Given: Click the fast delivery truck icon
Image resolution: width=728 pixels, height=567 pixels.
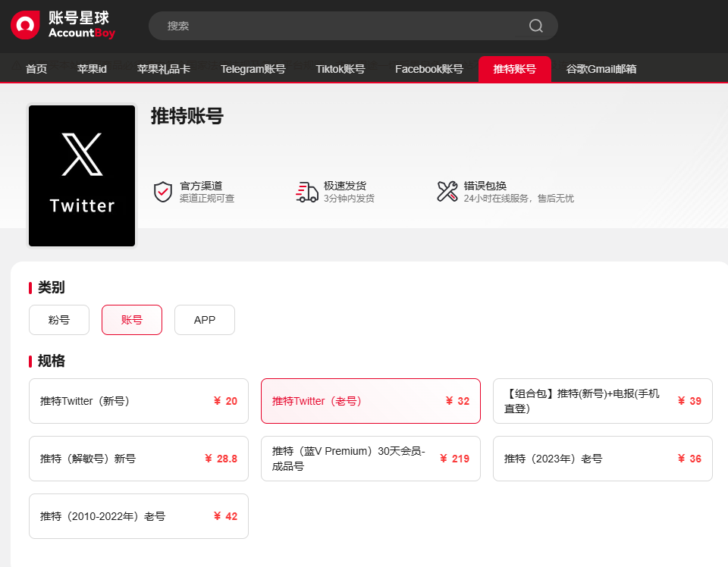Looking at the screenshot, I should [306, 192].
